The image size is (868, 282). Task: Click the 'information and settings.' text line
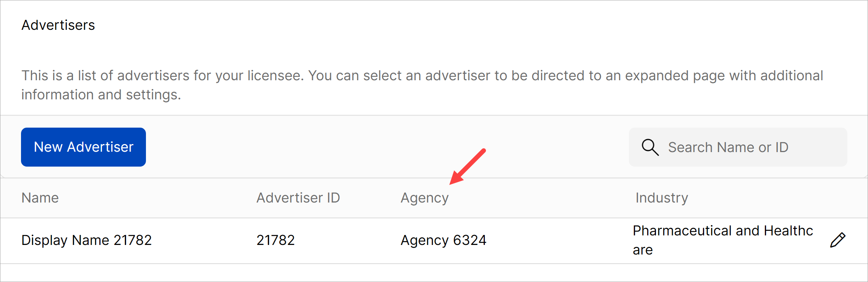[x=101, y=95]
